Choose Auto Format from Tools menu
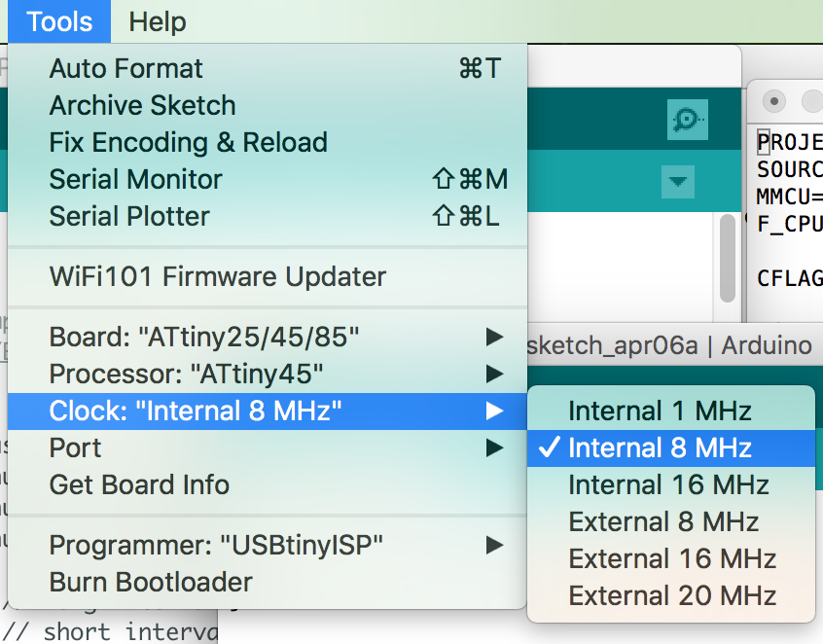 click(x=268, y=68)
